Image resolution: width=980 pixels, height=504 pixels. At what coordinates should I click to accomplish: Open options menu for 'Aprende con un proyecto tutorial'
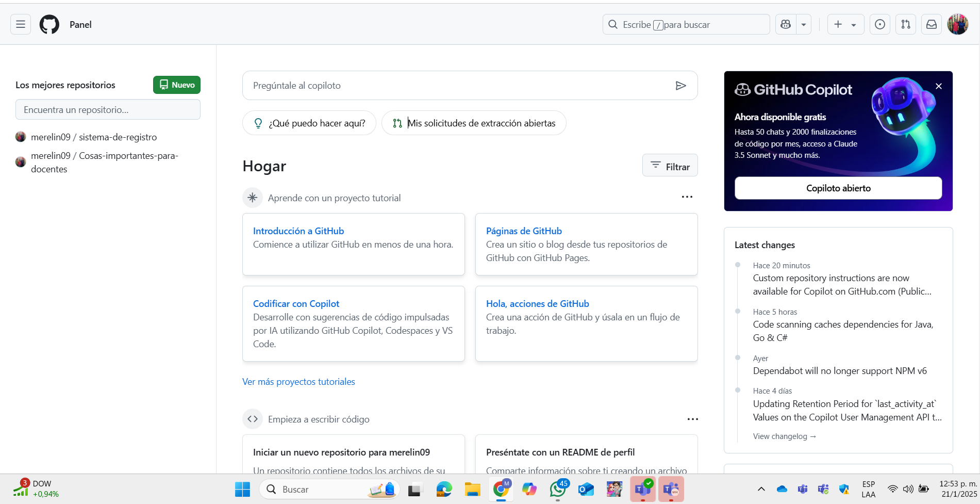pos(687,197)
